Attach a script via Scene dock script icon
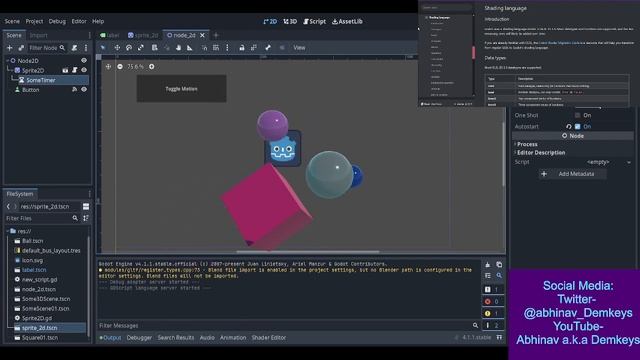Screen dimensions: 640x360 (x=74, y=48)
